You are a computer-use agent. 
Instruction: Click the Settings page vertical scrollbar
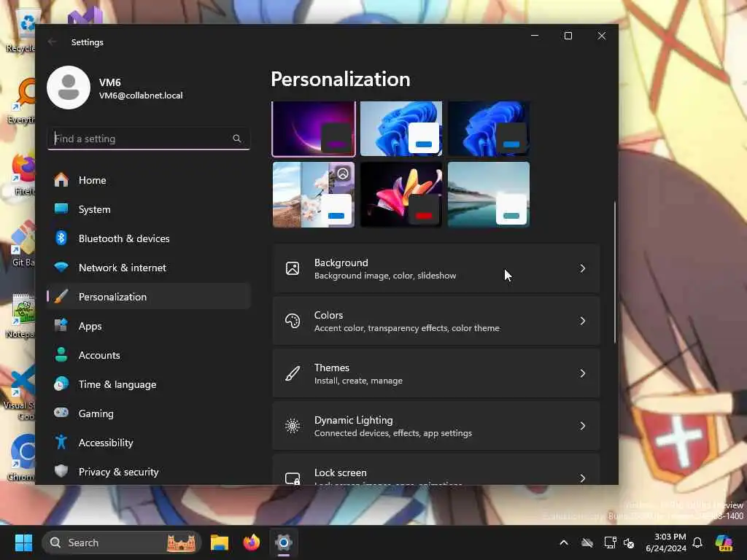click(x=614, y=271)
